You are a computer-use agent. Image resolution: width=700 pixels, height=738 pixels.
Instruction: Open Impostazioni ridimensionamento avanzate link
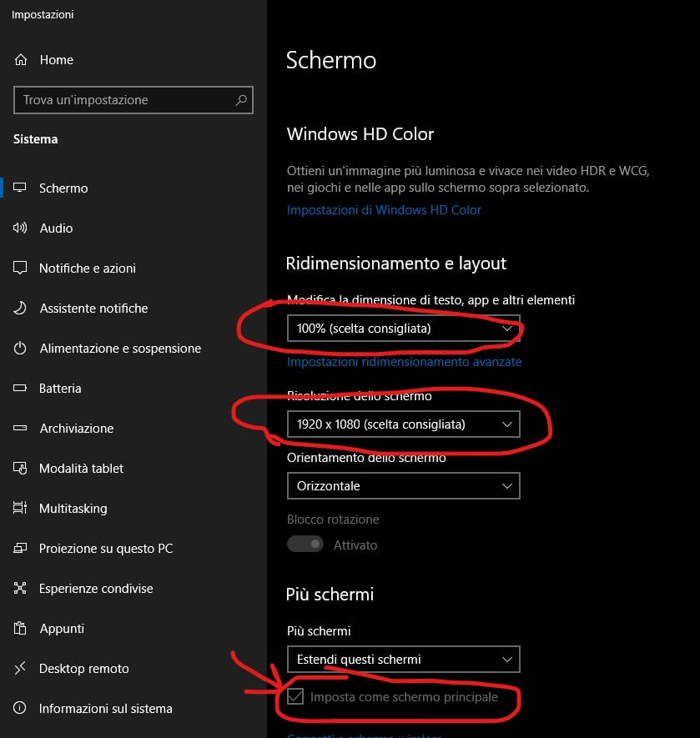pyautogui.click(x=404, y=362)
